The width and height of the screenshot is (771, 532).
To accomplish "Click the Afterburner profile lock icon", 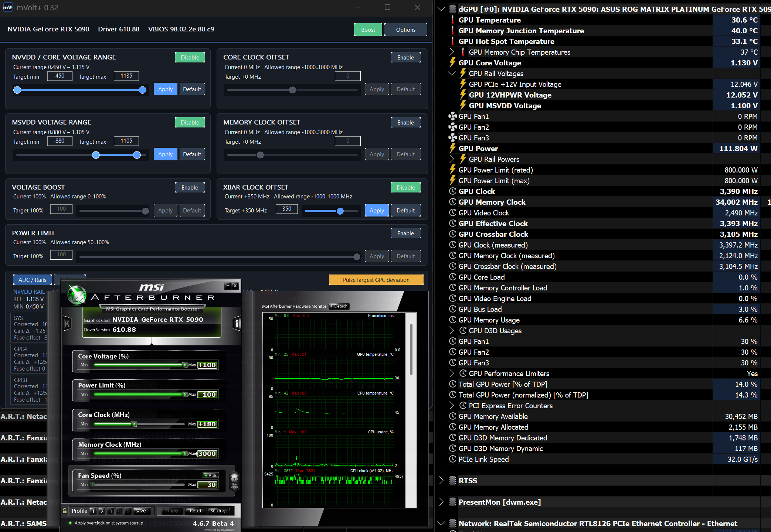I will tap(65, 511).
